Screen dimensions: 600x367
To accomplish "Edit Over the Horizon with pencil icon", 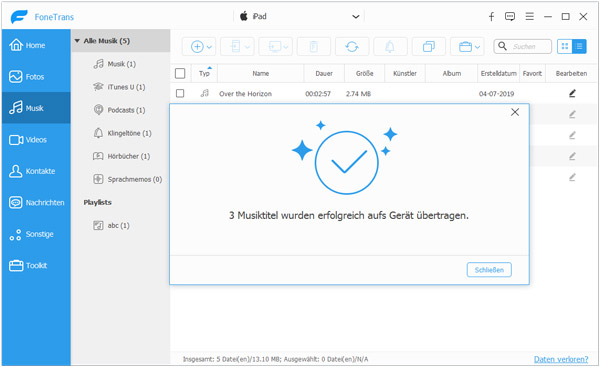I will pyautogui.click(x=572, y=93).
